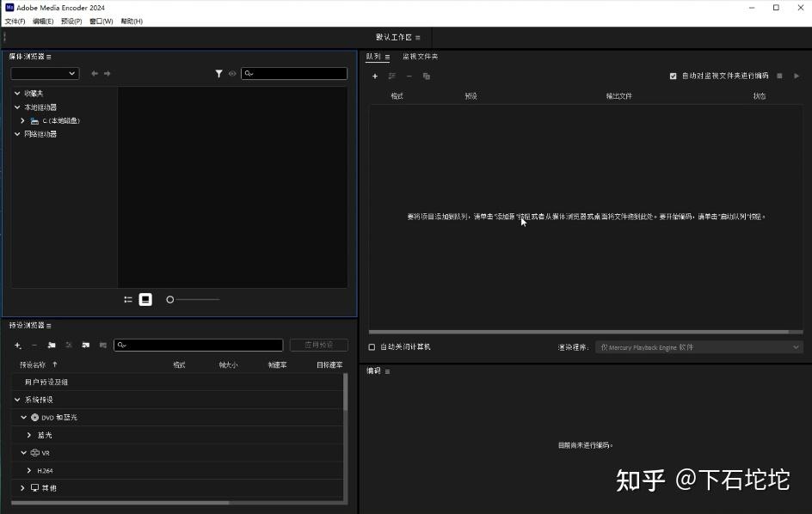
Task: Click the filter icon in Media Browser
Action: point(219,73)
